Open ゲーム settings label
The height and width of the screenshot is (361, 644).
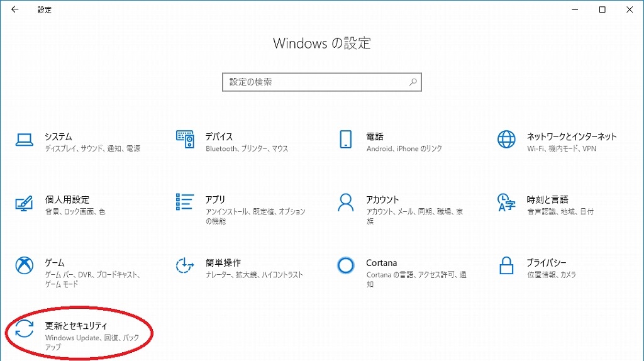[x=55, y=262]
